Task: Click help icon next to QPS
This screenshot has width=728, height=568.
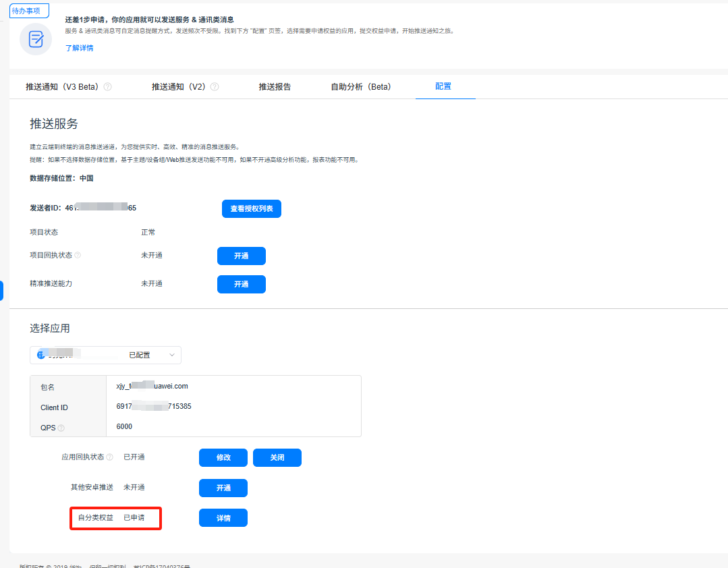Action: [61, 428]
